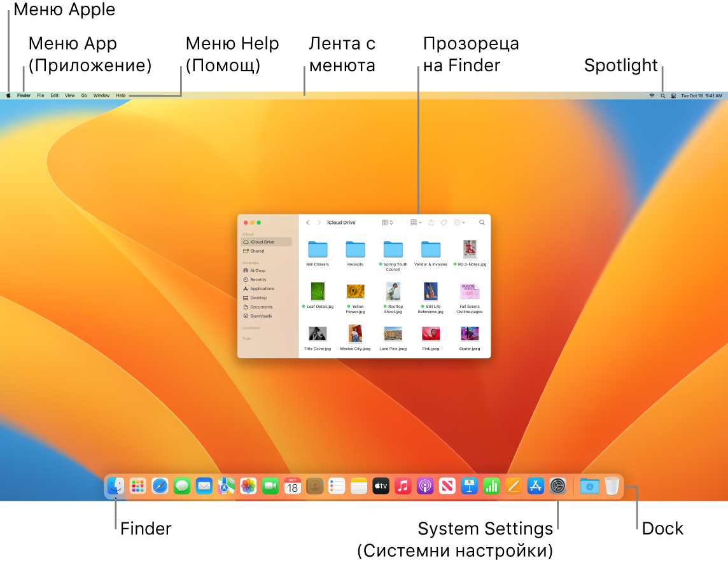Open System Settings in the Dock

coord(557,486)
